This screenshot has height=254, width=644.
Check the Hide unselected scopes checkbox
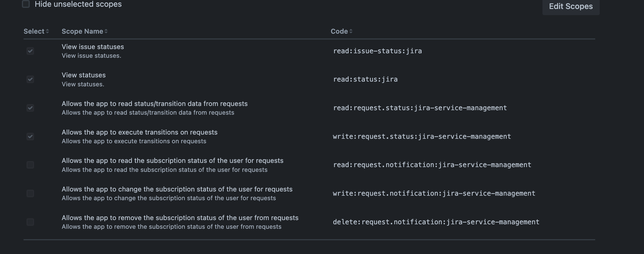[26, 4]
